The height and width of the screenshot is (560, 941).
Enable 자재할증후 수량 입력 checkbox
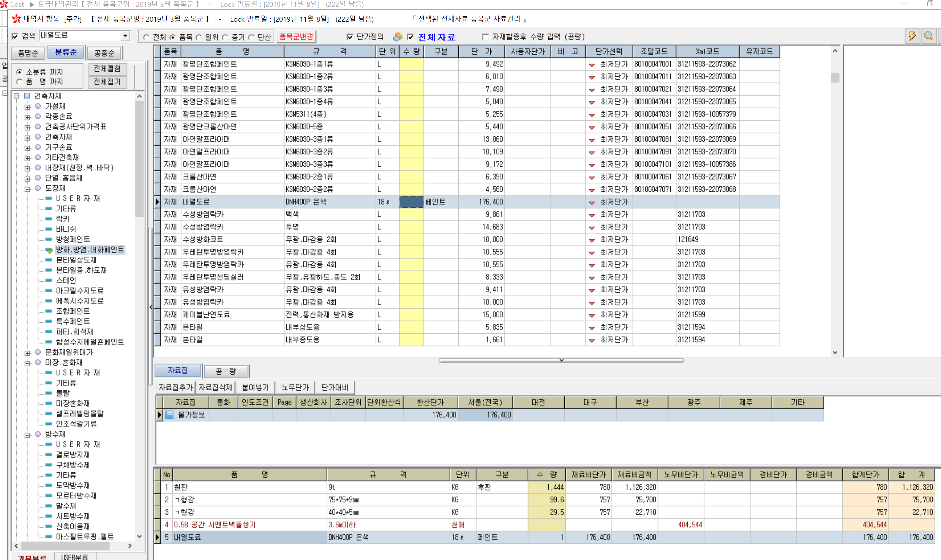coord(485,37)
